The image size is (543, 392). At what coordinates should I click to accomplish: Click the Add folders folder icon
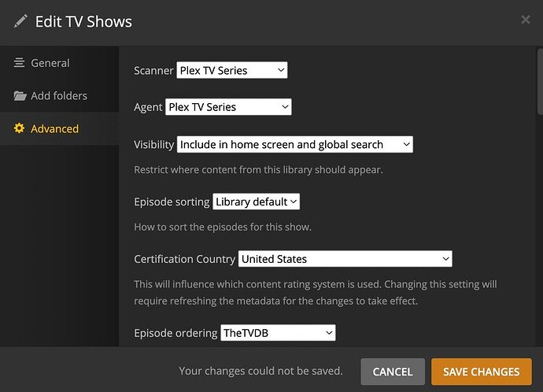(x=20, y=95)
